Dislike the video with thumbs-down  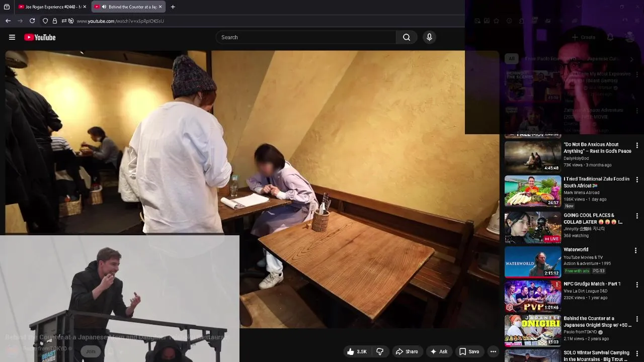click(380, 351)
